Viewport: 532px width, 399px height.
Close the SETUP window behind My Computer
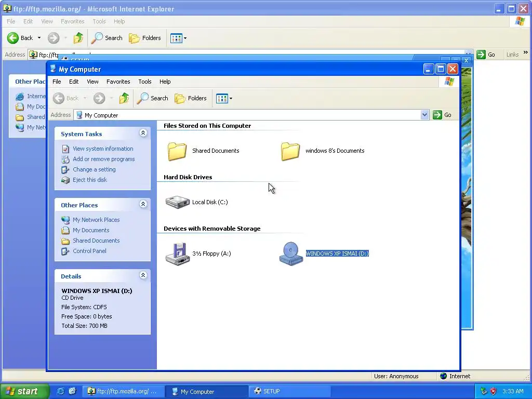466,60
